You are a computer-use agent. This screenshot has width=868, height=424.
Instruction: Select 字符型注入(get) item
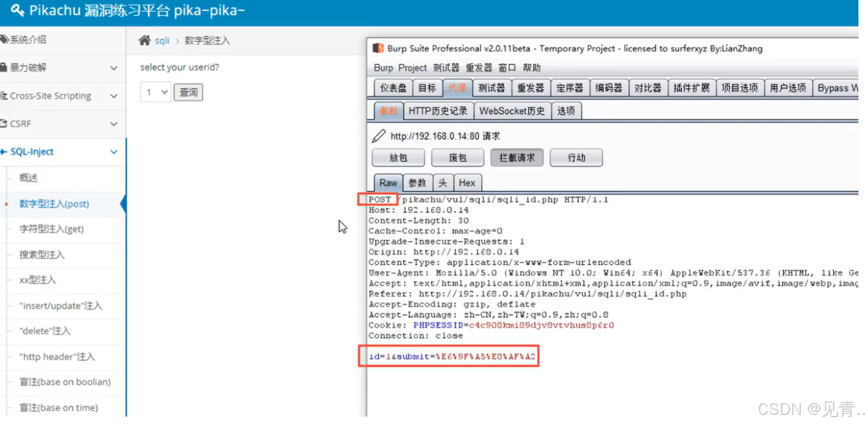point(52,229)
